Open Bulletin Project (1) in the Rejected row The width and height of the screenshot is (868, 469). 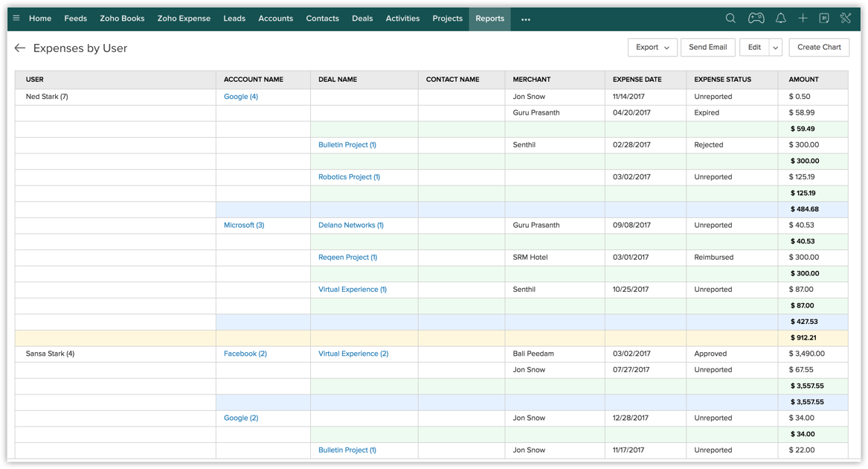click(x=347, y=144)
